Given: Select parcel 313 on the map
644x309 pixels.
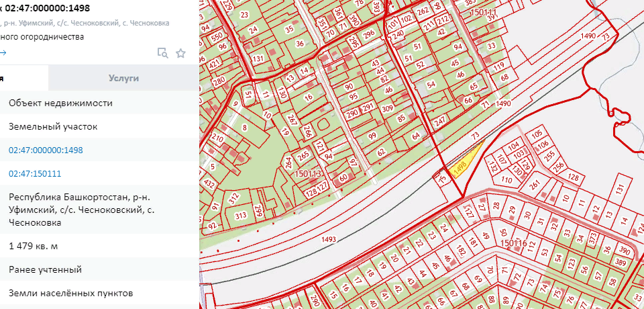Looking at the screenshot, I should click(x=240, y=216).
